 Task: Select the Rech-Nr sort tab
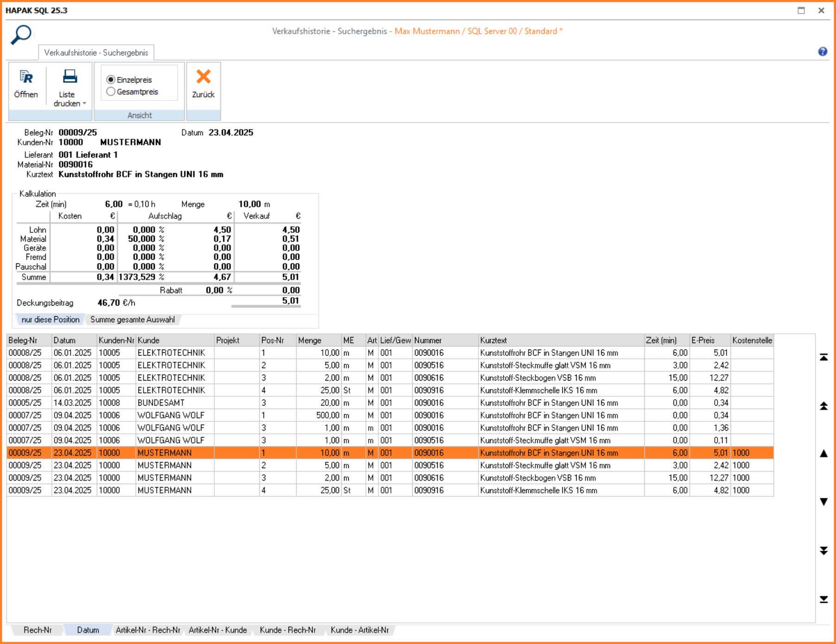[38, 630]
